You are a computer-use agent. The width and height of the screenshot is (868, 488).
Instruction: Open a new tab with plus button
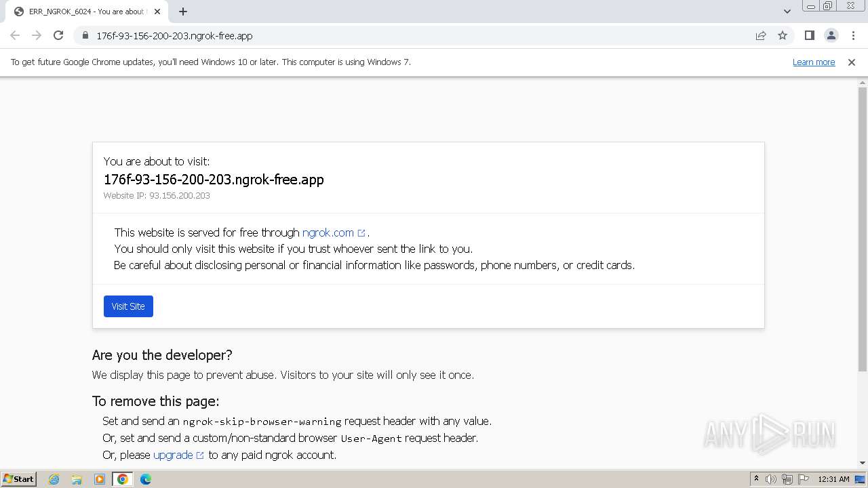pos(183,12)
